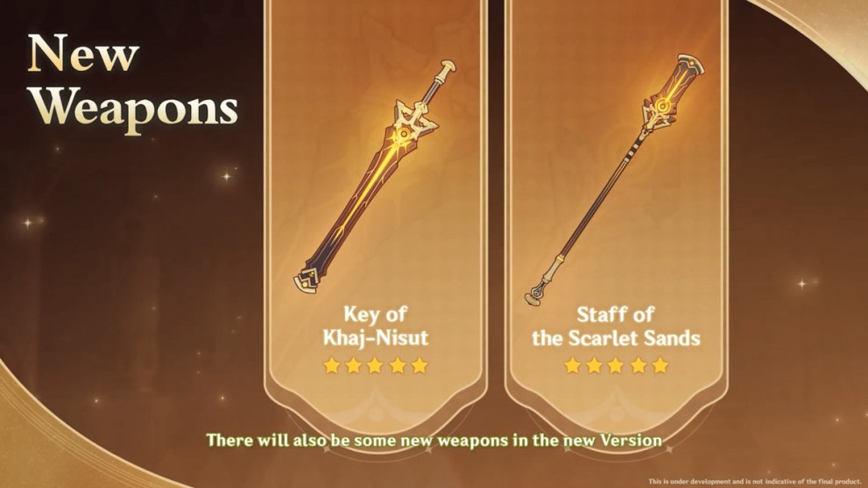Screen dimensions: 868x488
Task: Click the under development disclaimer text
Action: [x=754, y=481]
